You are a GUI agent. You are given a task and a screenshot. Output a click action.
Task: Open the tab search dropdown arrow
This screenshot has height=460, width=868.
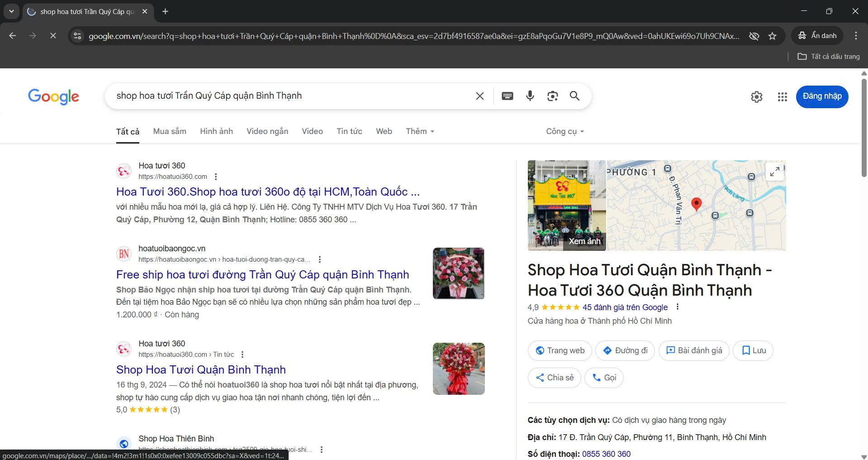tap(11, 11)
